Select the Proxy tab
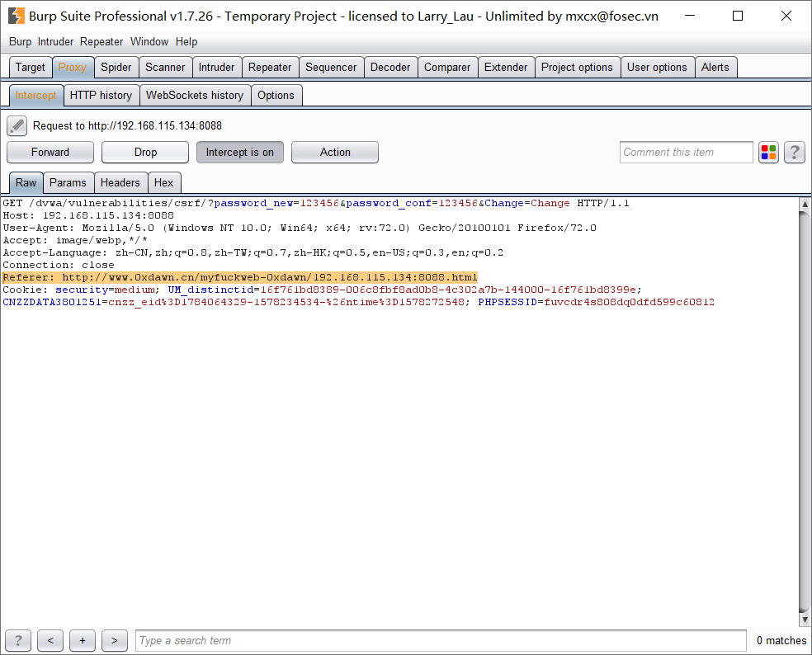 pyautogui.click(x=73, y=68)
